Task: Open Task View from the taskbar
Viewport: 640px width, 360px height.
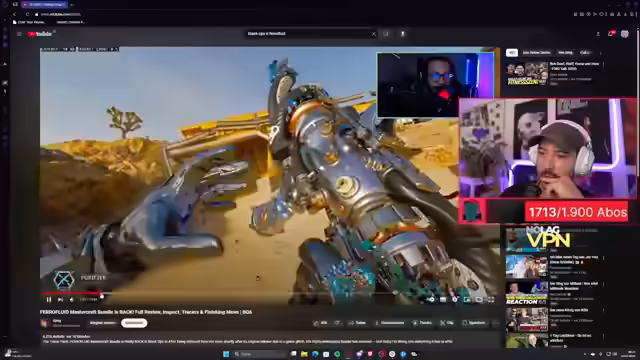Action: 293,354
